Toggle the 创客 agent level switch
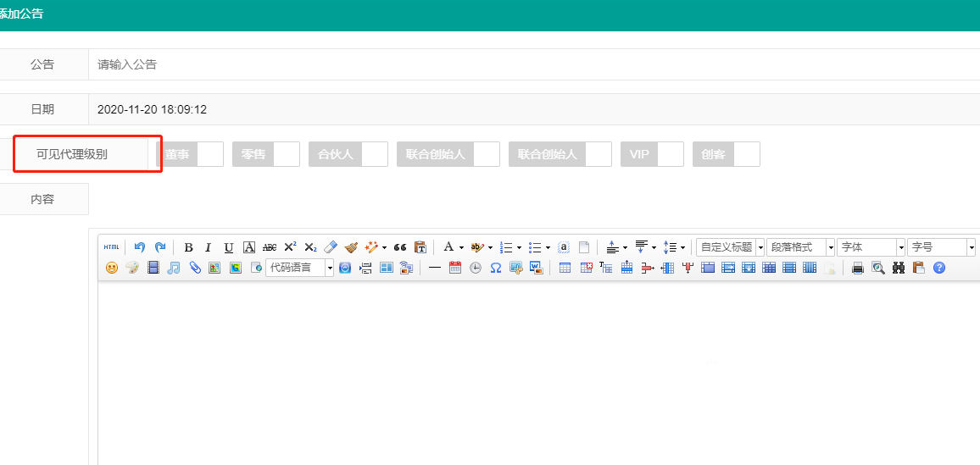 pos(727,154)
